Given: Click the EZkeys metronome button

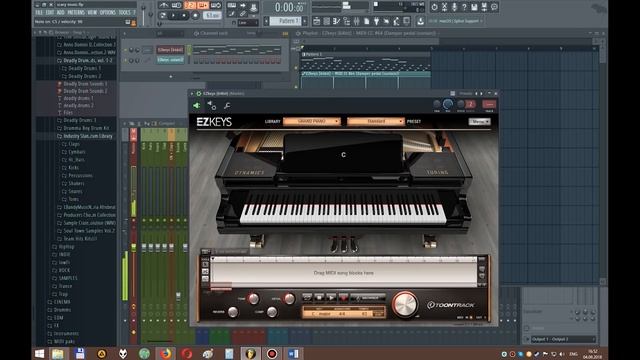Looking at the screenshot, I should pos(368,298).
